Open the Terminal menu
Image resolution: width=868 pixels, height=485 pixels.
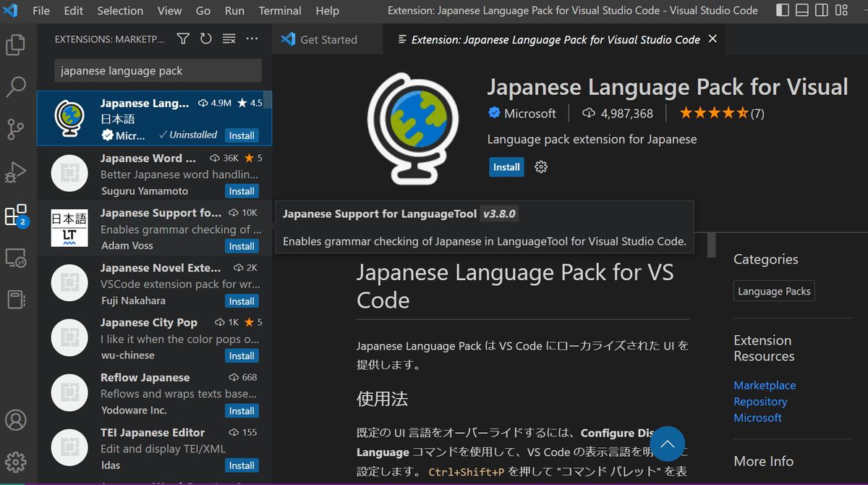point(280,11)
